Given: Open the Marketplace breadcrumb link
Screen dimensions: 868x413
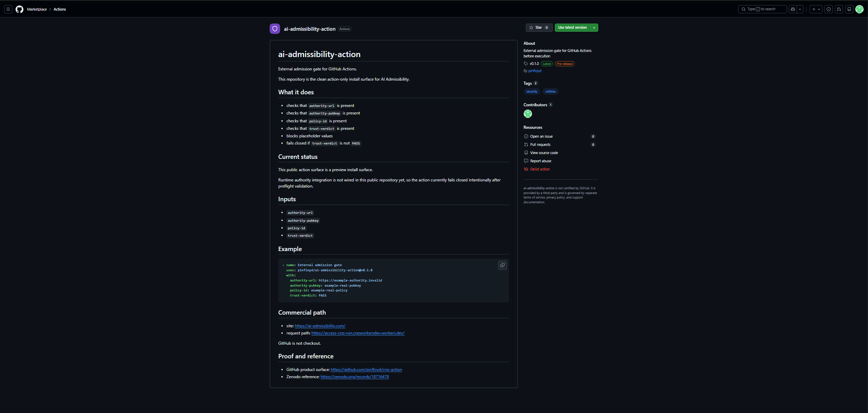Looking at the screenshot, I should 37,9.
